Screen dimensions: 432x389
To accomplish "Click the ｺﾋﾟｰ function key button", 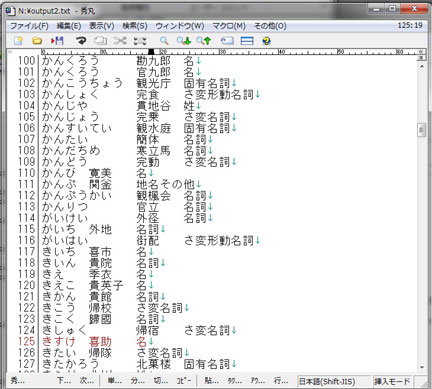I will 184,380.
